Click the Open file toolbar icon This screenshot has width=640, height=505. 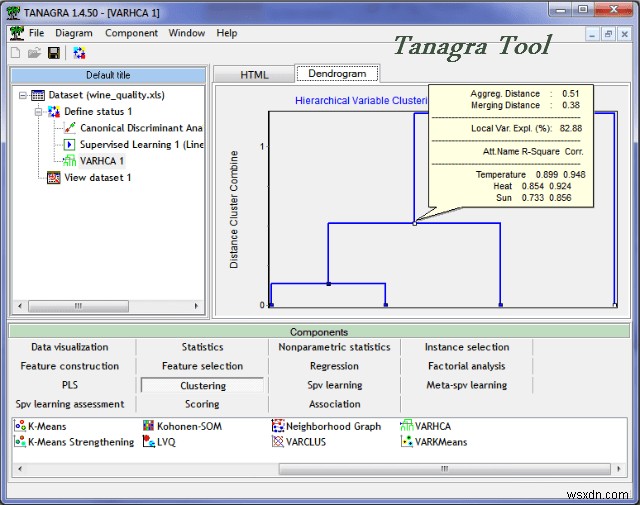[x=34, y=52]
